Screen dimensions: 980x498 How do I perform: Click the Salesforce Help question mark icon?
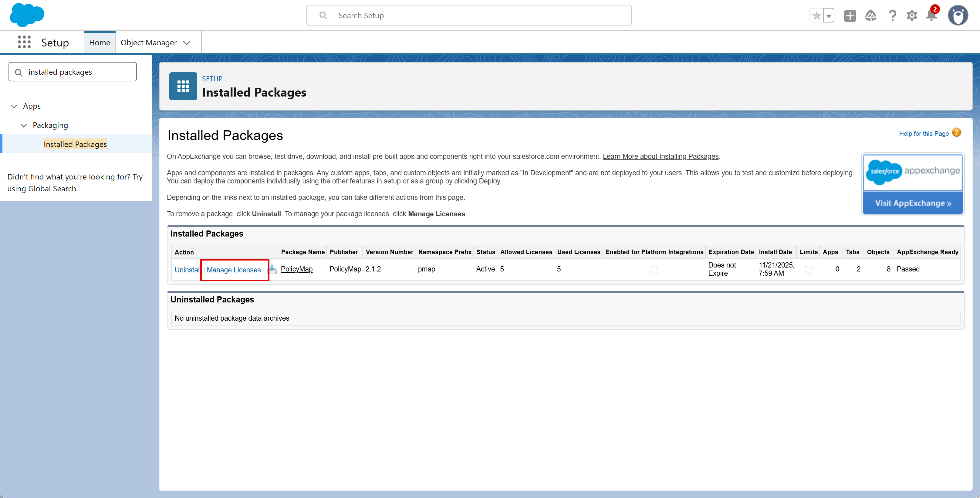[892, 15]
